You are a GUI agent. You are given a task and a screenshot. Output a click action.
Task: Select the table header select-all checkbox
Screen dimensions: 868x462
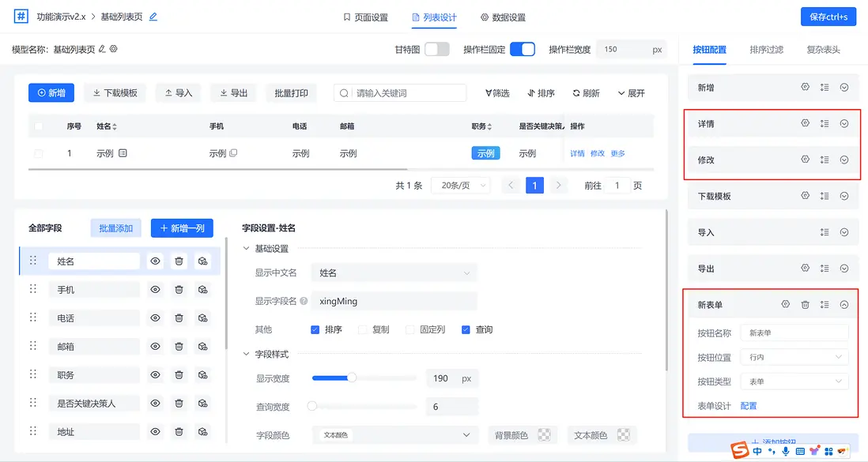click(x=38, y=126)
